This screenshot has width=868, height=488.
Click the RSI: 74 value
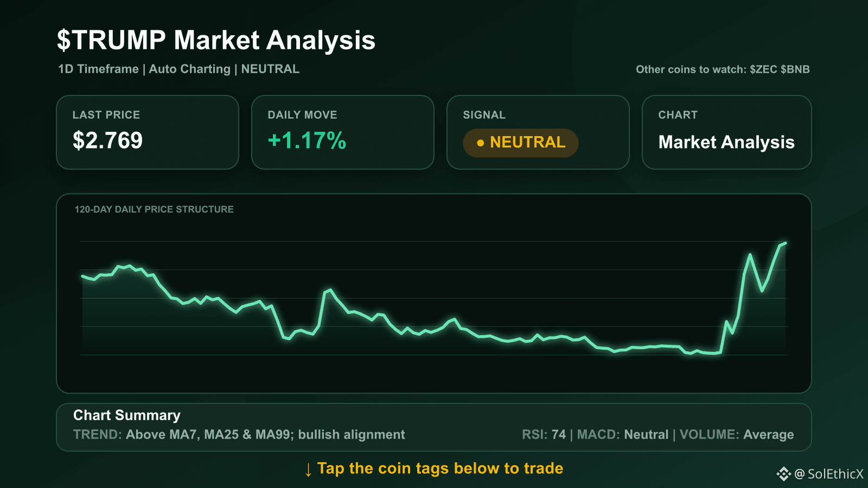coord(544,434)
